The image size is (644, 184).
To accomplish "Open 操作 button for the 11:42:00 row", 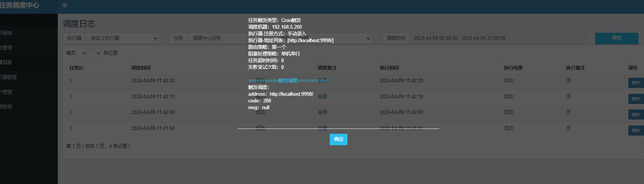I will tap(636, 115).
